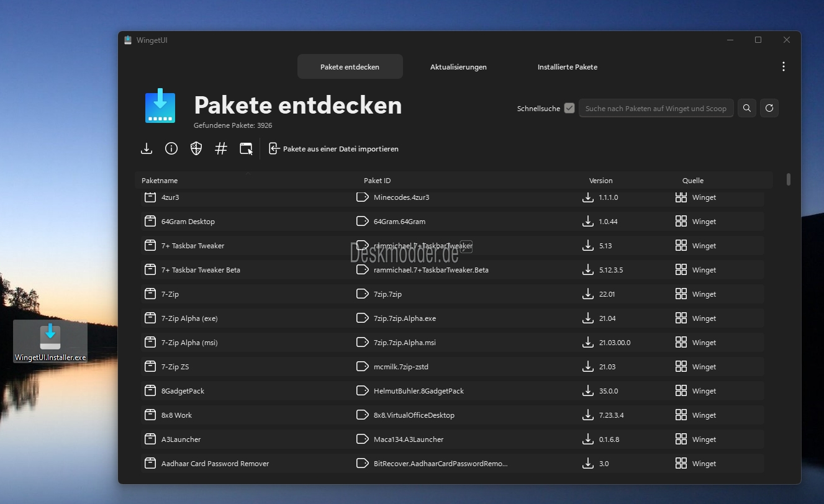The width and height of the screenshot is (824, 504).
Task: Click version download icon for 4zur3
Action: (588, 197)
